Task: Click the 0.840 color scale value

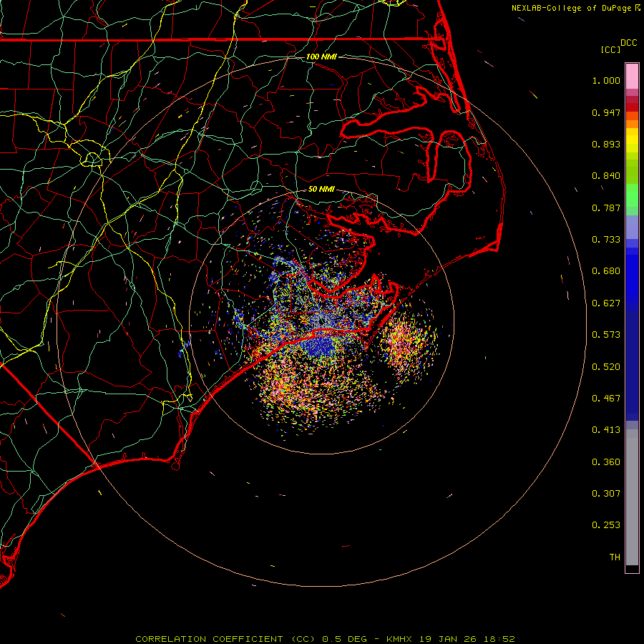Action: coord(606,176)
